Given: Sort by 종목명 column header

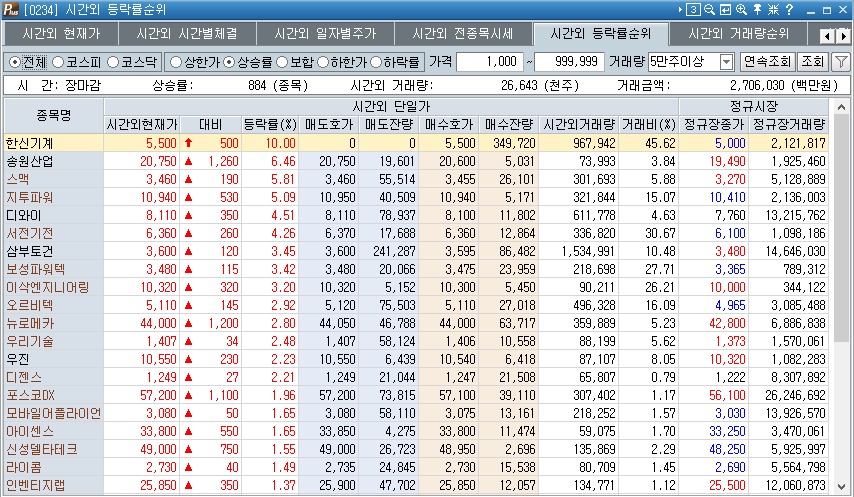Looking at the screenshot, I should tap(53, 115).
